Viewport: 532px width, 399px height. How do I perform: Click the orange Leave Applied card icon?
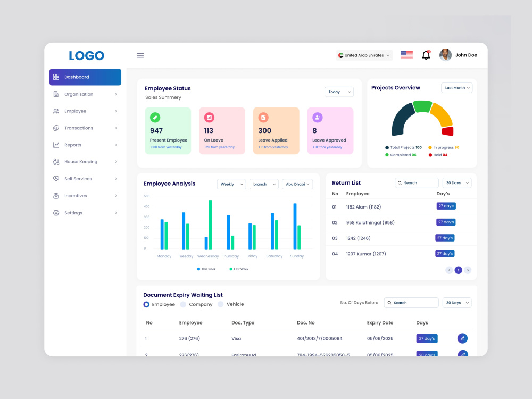pos(263,118)
